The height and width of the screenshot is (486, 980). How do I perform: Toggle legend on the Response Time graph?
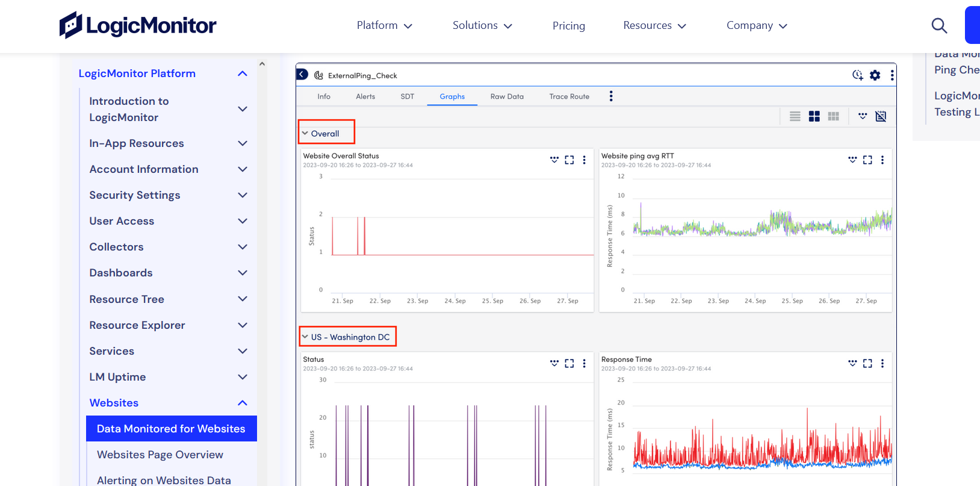[852, 363]
